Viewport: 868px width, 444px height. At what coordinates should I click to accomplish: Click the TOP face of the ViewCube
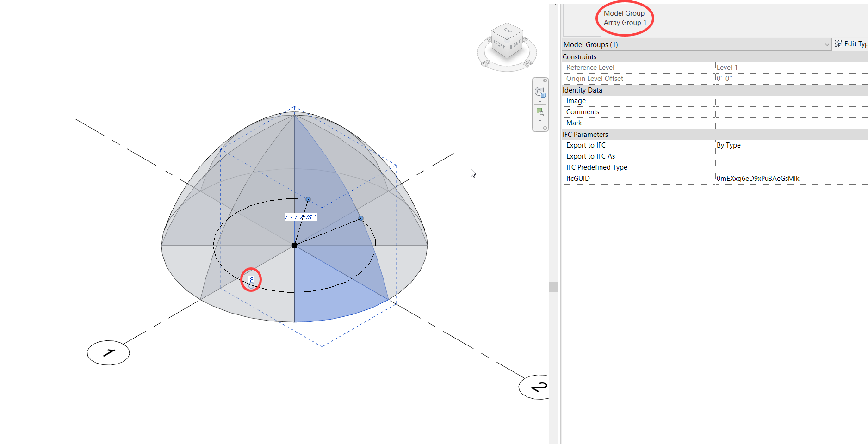pyautogui.click(x=507, y=31)
